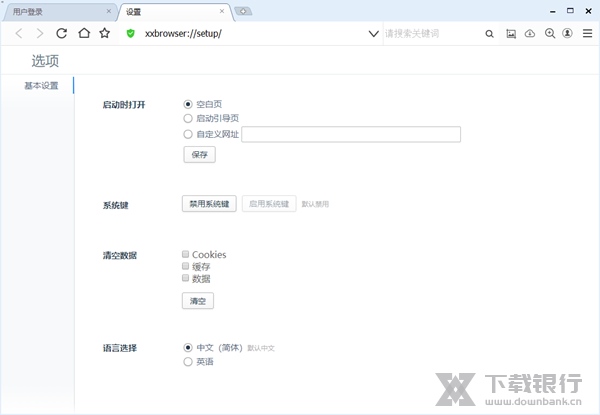Click the 默认中文 hint text
Image resolution: width=600 pixels, height=415 pixels.
pos(261,348)
